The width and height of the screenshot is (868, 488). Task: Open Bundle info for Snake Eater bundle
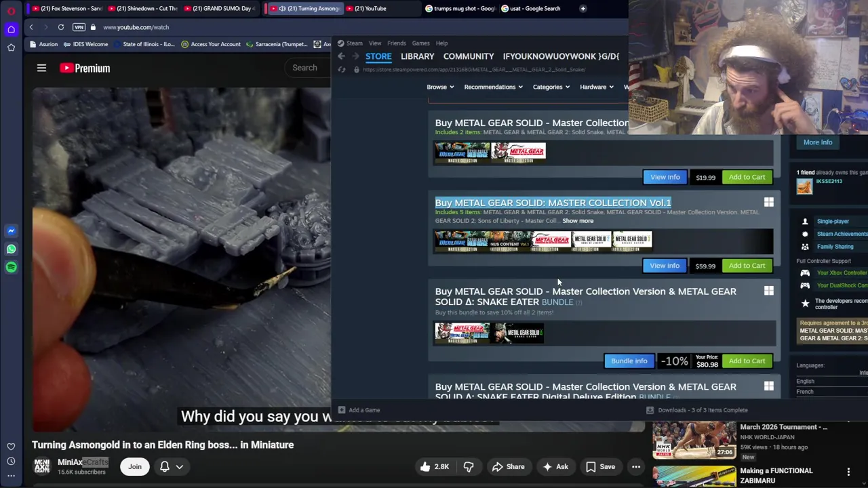click(x=629, y=361)
